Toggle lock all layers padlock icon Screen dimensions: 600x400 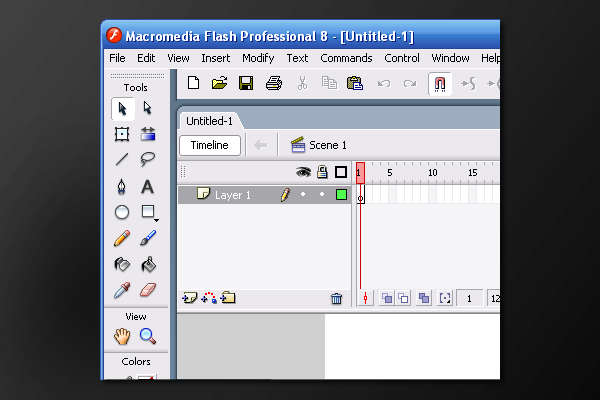pos(322,172)
